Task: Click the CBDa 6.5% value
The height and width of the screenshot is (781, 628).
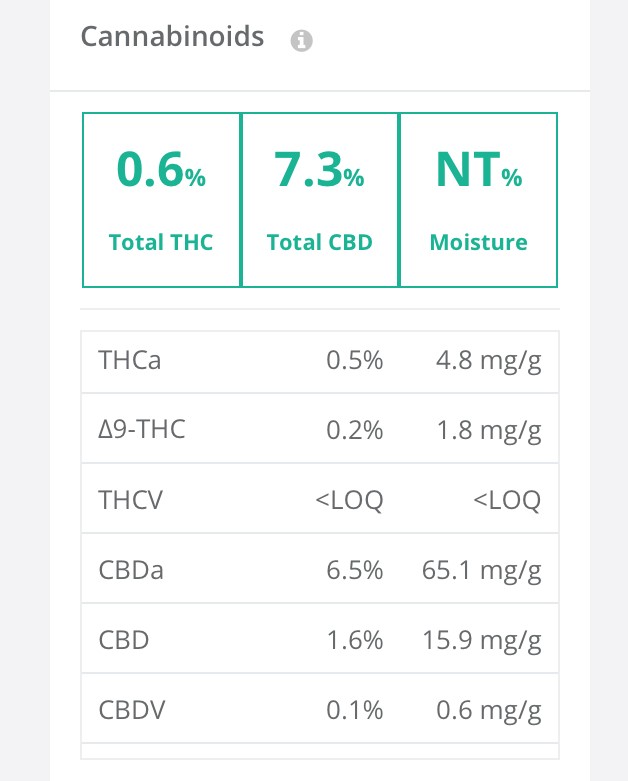Action: (355, 570)
